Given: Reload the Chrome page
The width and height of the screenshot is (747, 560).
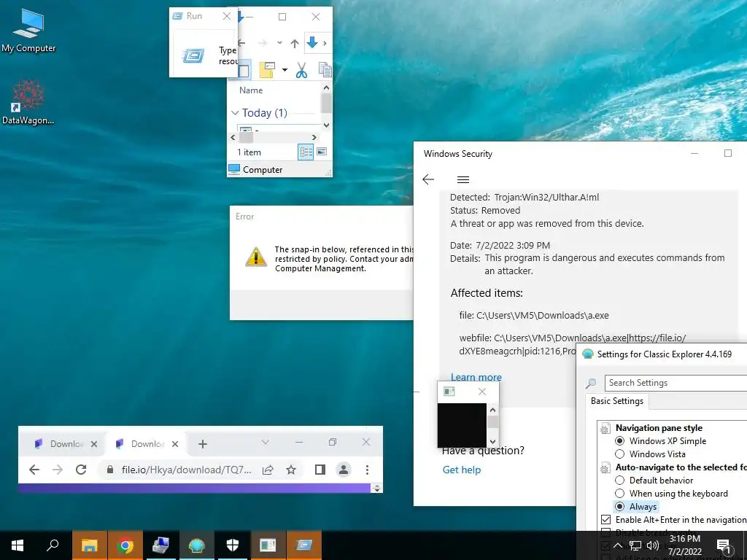Looking at the screenshot, I should 81,470.
